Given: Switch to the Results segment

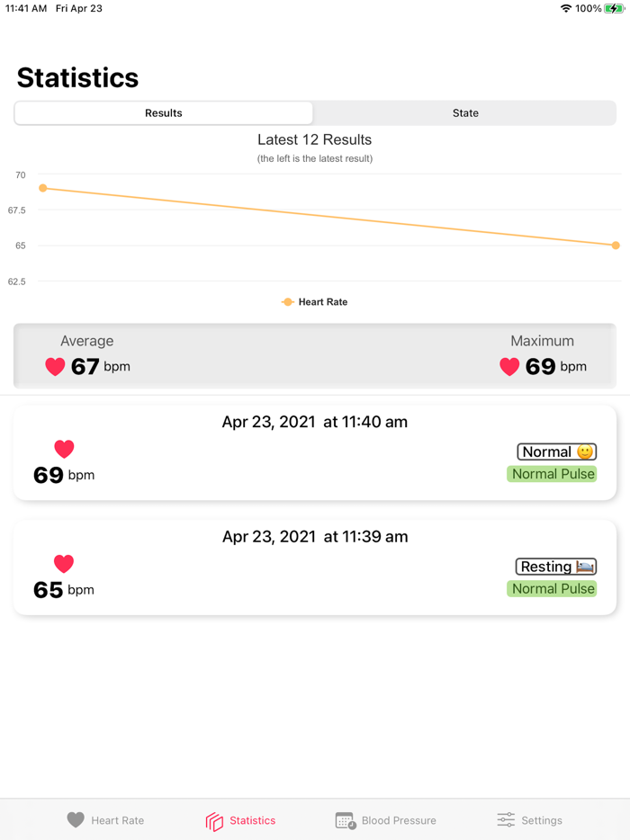Looking at the screenshot, I should 164,113.
